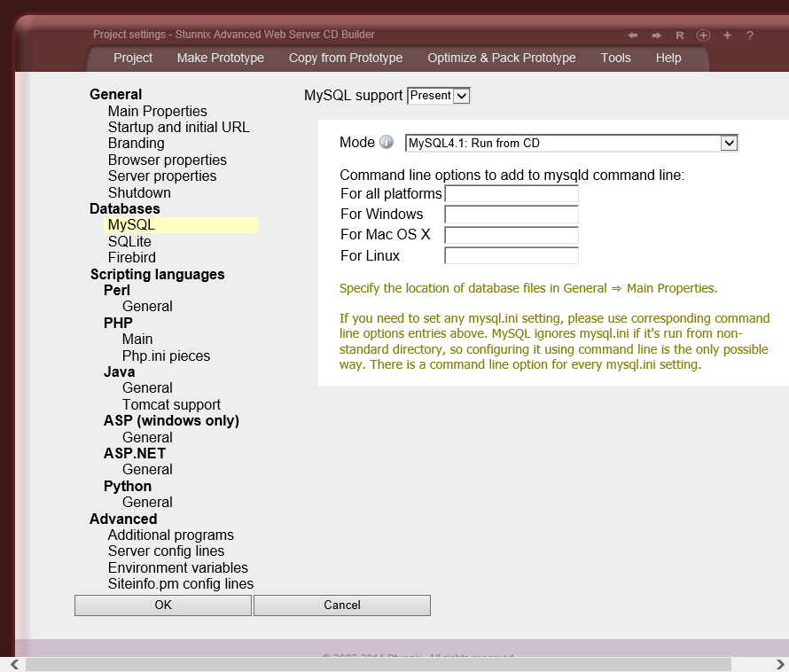The width and height of the screenshot is (789, 672).
Task: Click the right scroll arrow at bottom
Action: click(778, 664)
